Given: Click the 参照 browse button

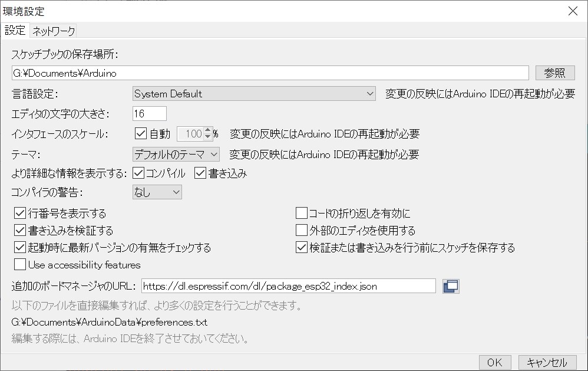Looking at the screenshot, I should 554,73.
